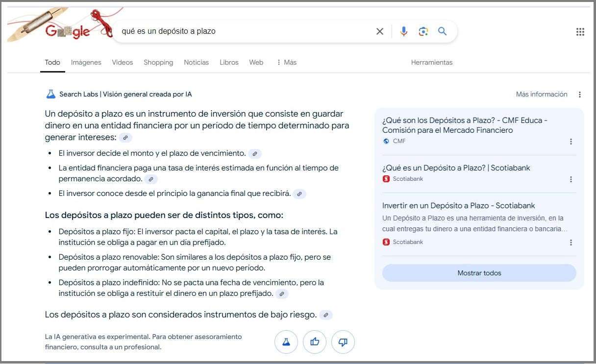596x364 pixels.
Task: Switch to the Imágenes tab
Action: pos(86,62)
